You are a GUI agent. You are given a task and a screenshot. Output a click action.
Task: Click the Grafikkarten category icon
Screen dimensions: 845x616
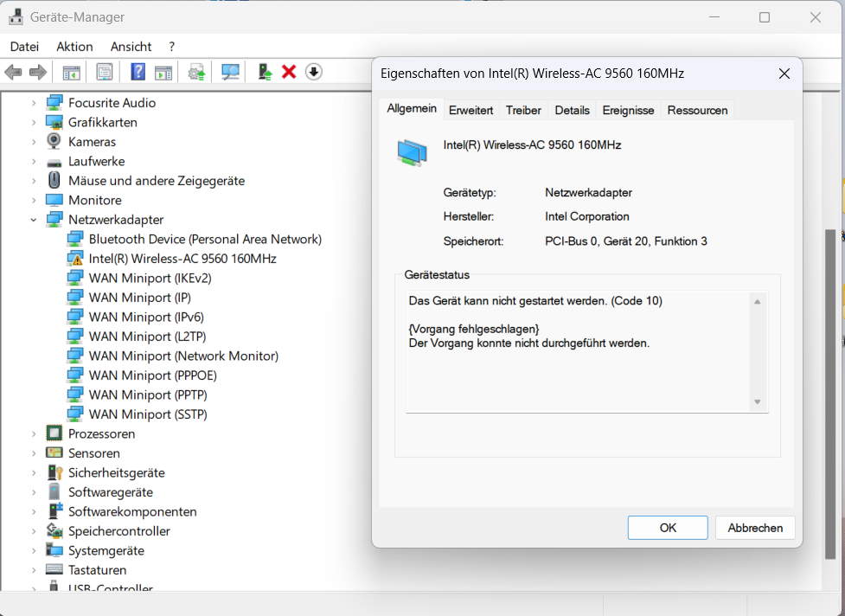[54, 122]
